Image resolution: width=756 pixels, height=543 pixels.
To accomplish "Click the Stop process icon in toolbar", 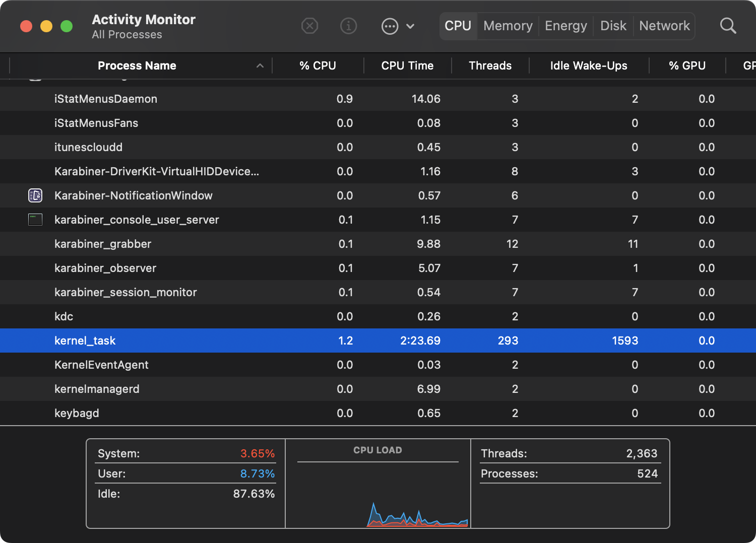I will point(309,26).
